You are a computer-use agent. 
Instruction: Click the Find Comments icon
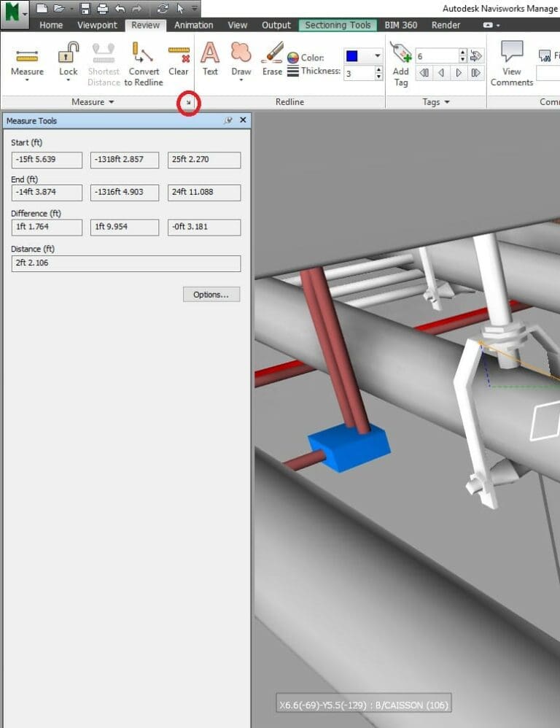pyautogui.click(x=545, y=56)
